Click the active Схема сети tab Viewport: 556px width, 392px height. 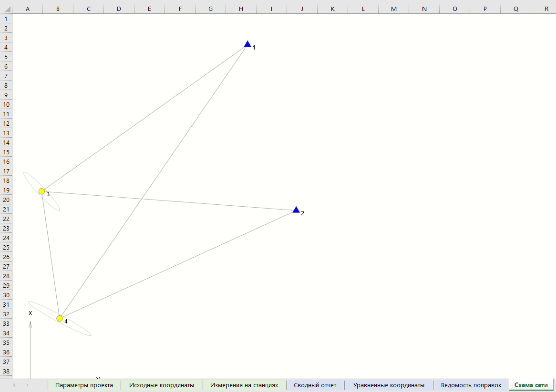coord(531,385)
